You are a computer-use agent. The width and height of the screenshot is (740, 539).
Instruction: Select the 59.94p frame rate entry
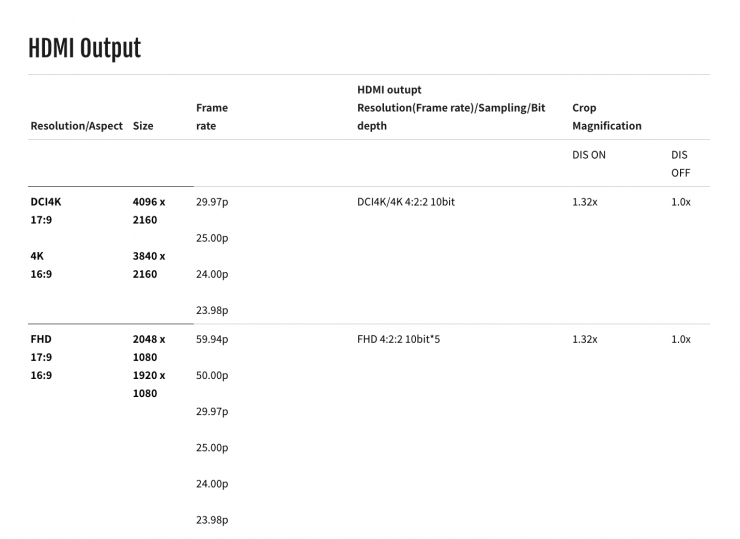[212, 339]
